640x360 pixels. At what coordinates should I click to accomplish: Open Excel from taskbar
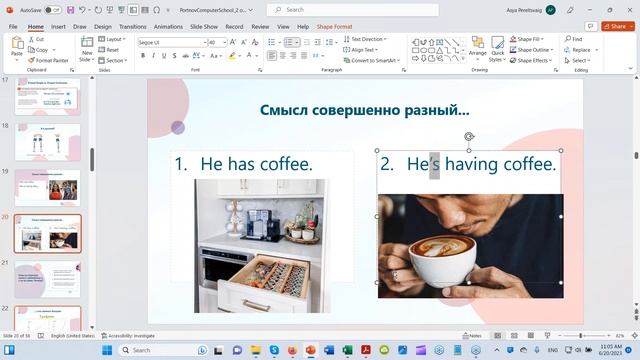[x=347, y=350]
